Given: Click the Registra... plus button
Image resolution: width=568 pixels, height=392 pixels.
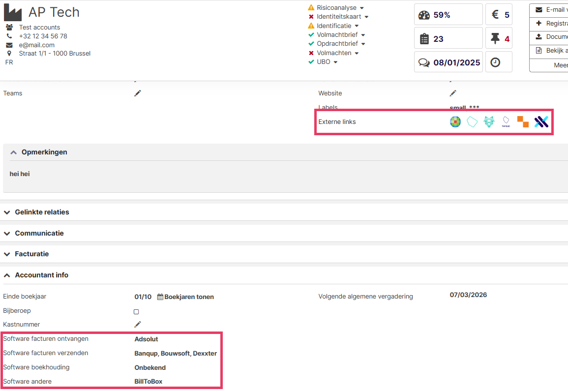Looking at the screenshot, I should 549,24.
